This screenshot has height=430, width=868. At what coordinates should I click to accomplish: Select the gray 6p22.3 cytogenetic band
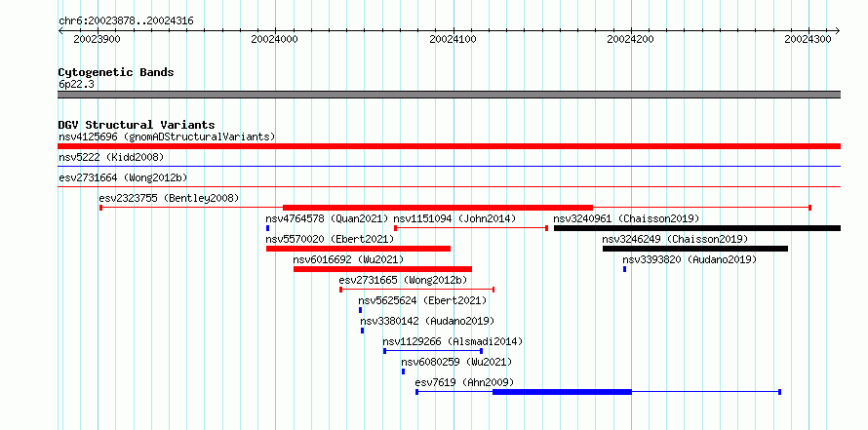(449, 95)
